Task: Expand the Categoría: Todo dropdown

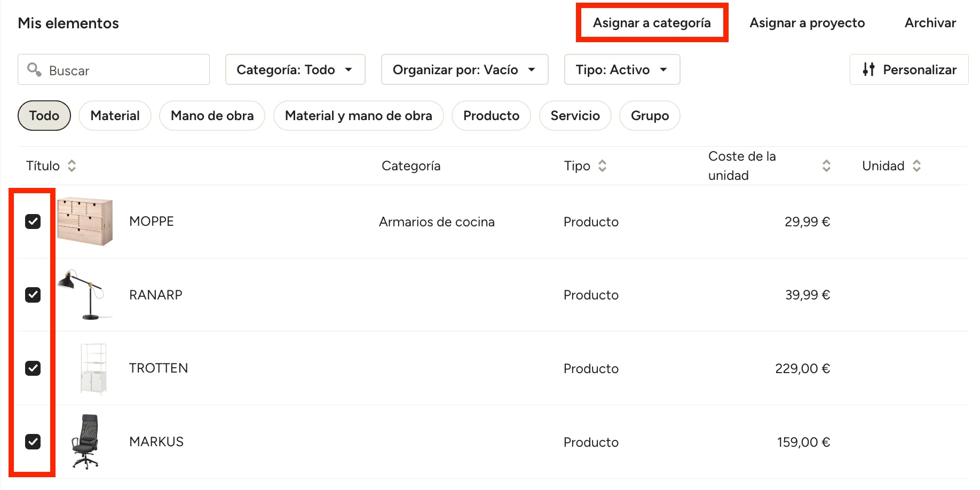Action: (295, 69)
